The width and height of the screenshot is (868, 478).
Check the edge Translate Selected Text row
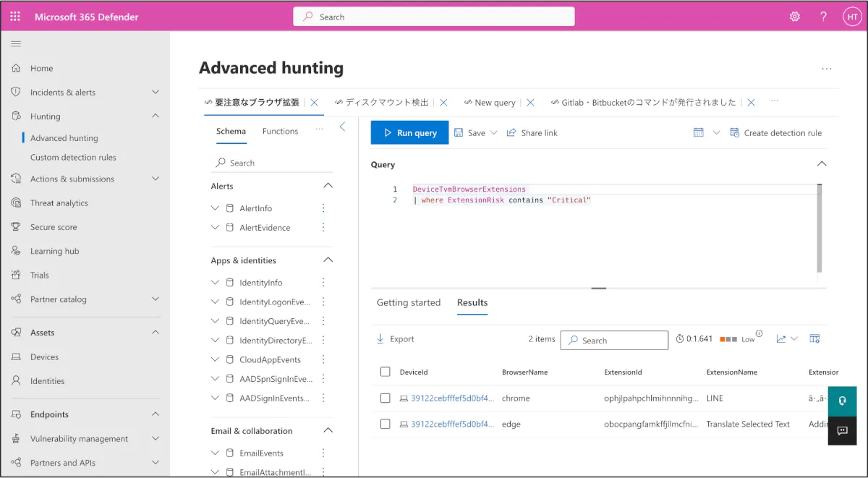coord(385,424)
